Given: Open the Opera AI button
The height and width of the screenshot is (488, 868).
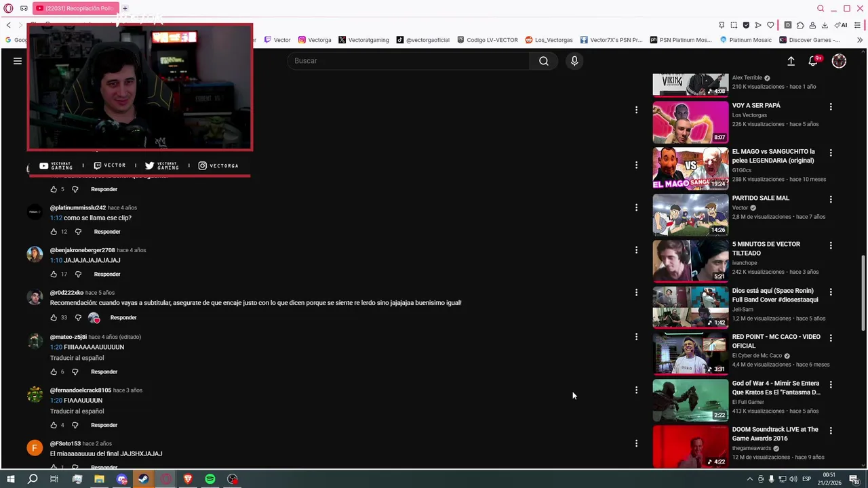Looking at the screenshot, I should coord(841,25).
